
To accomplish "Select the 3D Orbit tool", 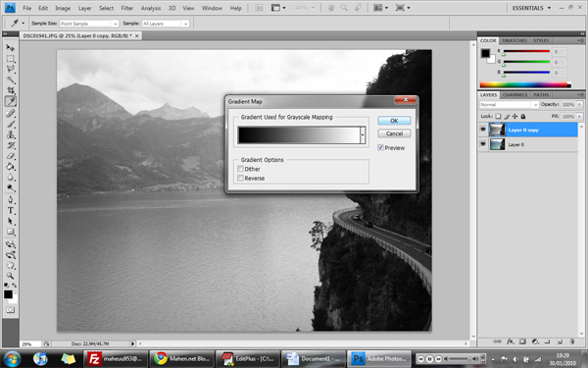I will point(10,255).
